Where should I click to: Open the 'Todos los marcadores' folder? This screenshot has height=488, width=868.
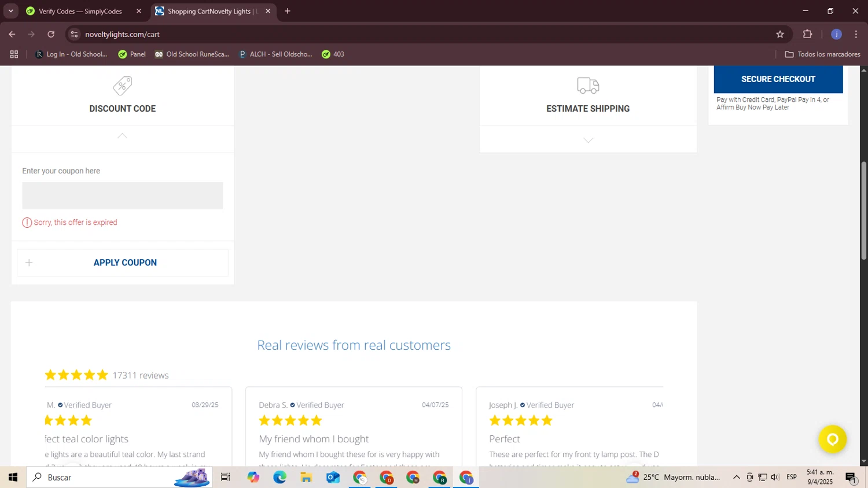tap(822, 54)
